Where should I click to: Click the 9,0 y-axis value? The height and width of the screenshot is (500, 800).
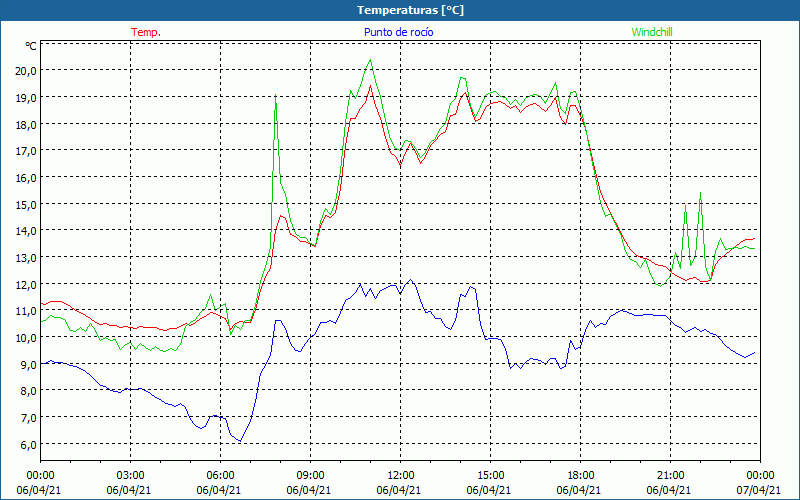coord(28,364)
